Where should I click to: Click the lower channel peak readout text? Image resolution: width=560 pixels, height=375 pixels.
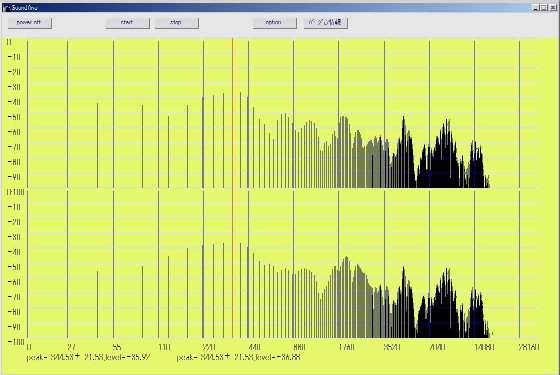click(238, 357)
